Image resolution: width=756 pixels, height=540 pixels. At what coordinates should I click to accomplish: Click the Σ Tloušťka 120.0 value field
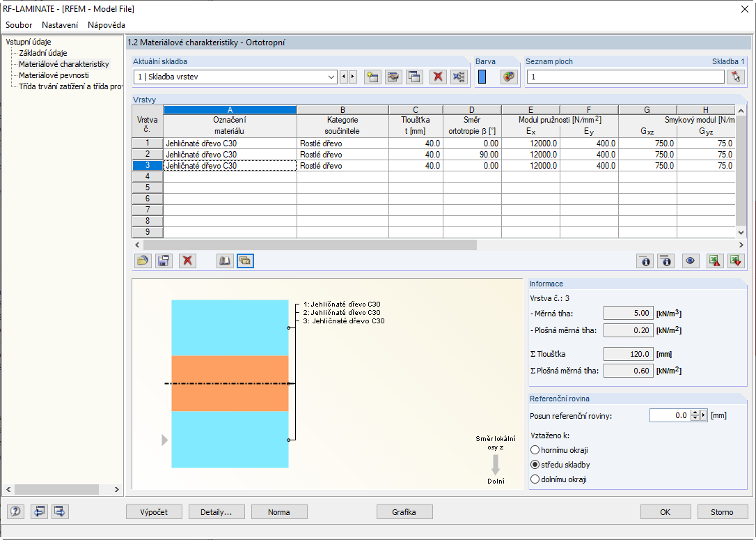[628, 354]
